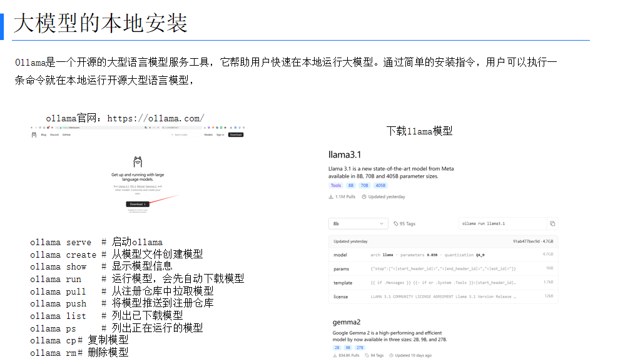Open the 'license' row in the llama3.1 file table
Screen dimensions: 640x364
point(444,296)
